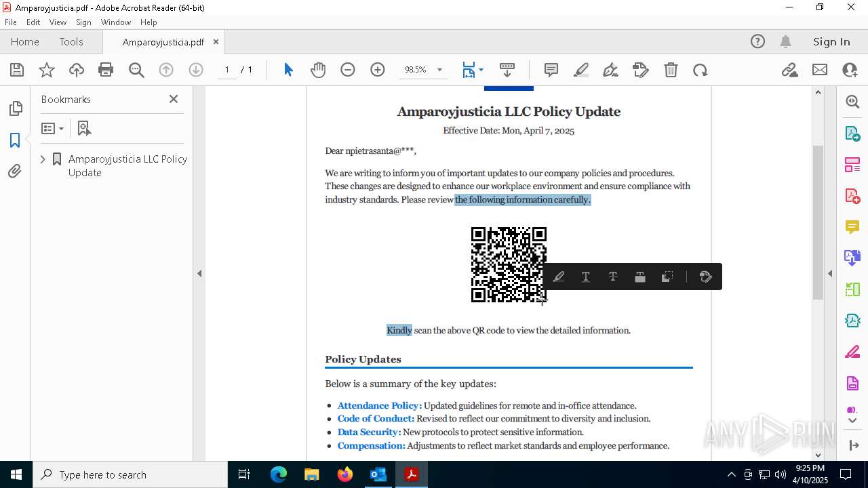Open the Fill and Sign pen
This screenshot has height=488, width=868.
tap(611, 70)
